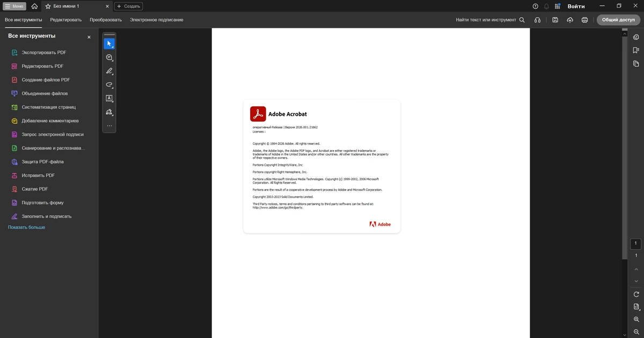
Task: Select the fill and sign pen tool
Action: click(109, 112)
